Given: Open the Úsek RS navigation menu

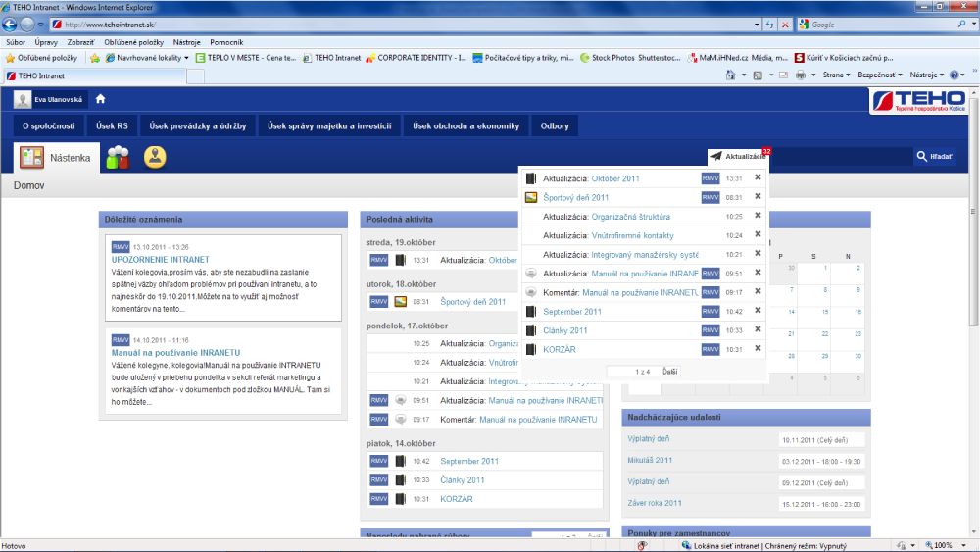Looking at the screenshot, I should (x=112, y=125).
